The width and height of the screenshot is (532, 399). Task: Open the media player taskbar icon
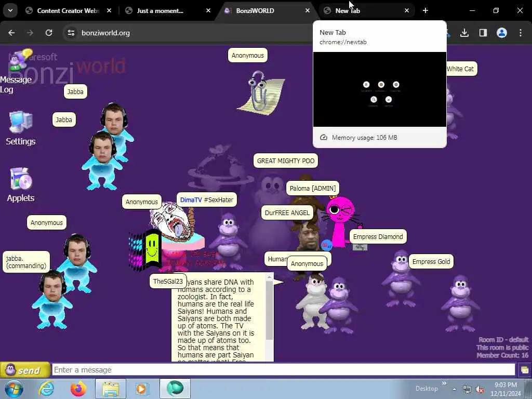142,389
